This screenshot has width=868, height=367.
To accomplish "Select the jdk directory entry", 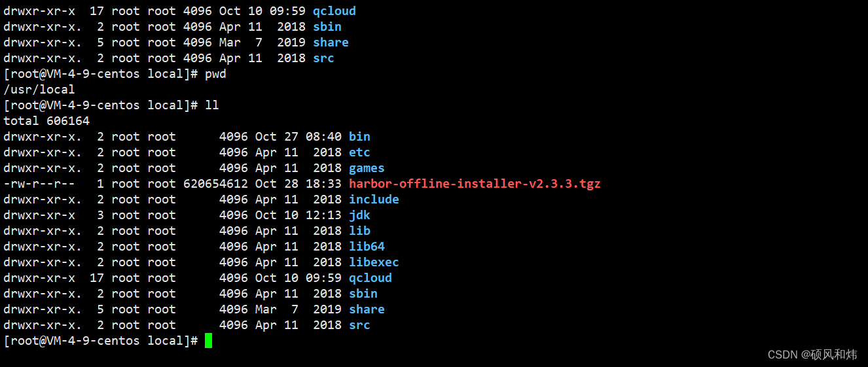I will (359, 215).
